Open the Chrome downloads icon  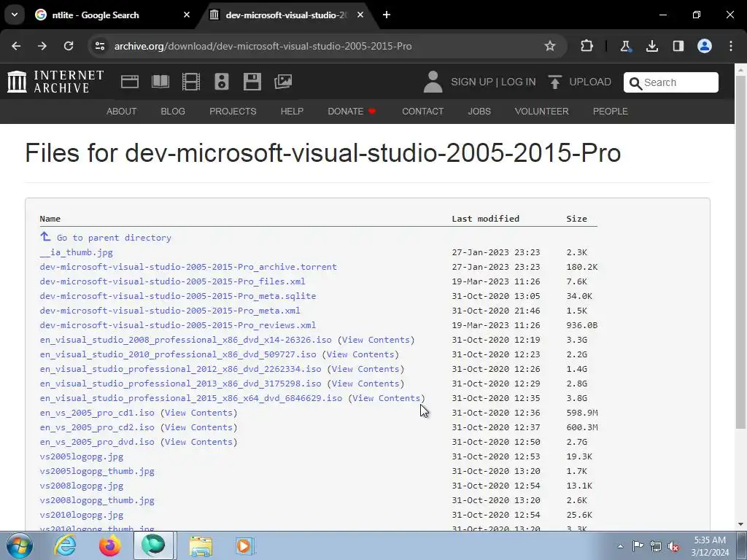pos(651,46)
